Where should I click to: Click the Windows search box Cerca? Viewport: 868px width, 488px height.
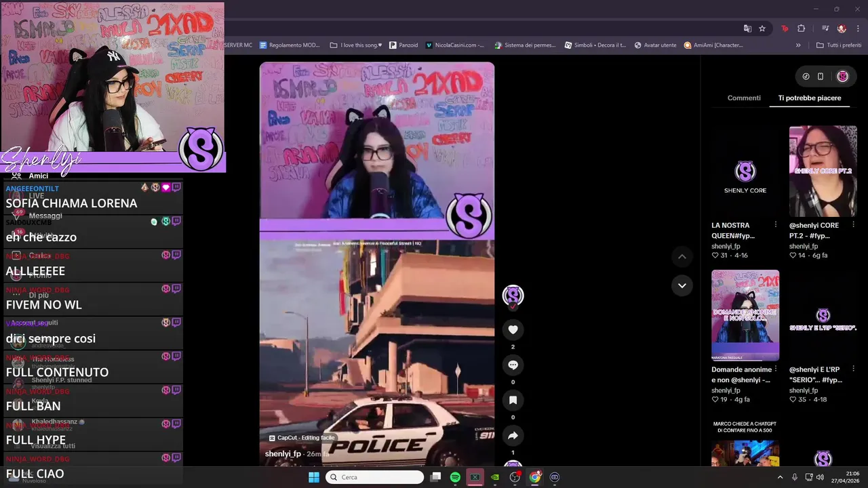coord(374,477)
